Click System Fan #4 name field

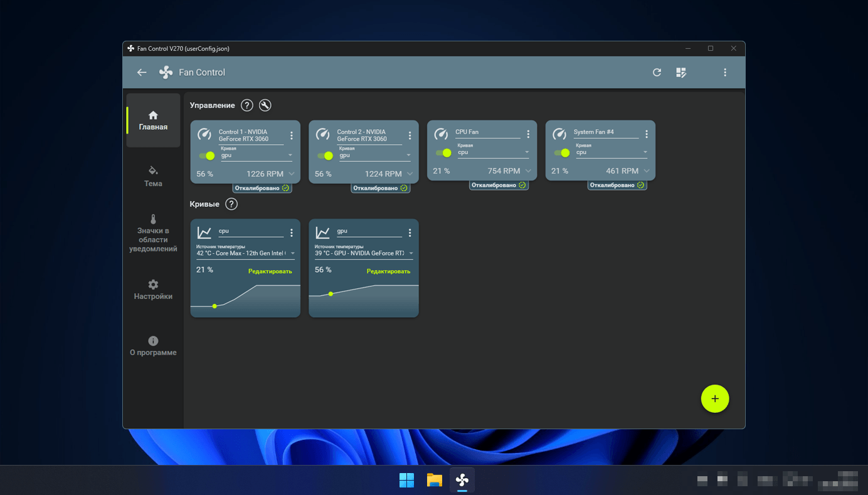[x=606, y=132]
